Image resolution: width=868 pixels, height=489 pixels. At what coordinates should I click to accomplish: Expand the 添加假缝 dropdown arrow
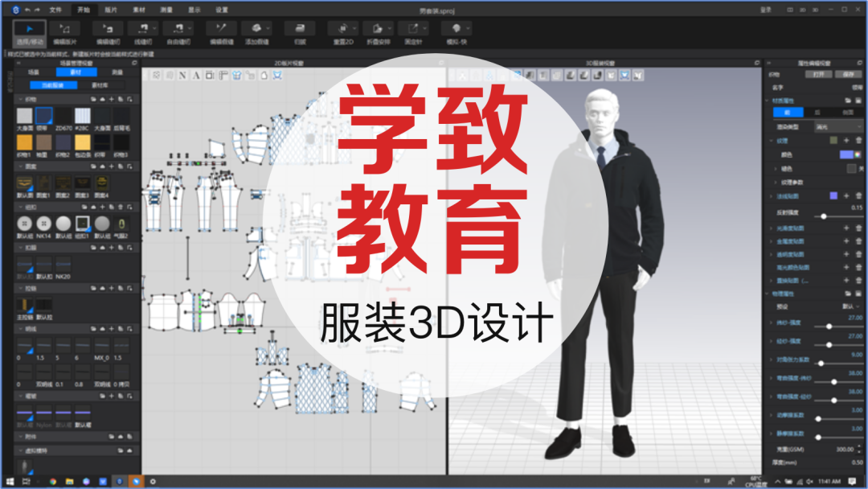(269, 30)
